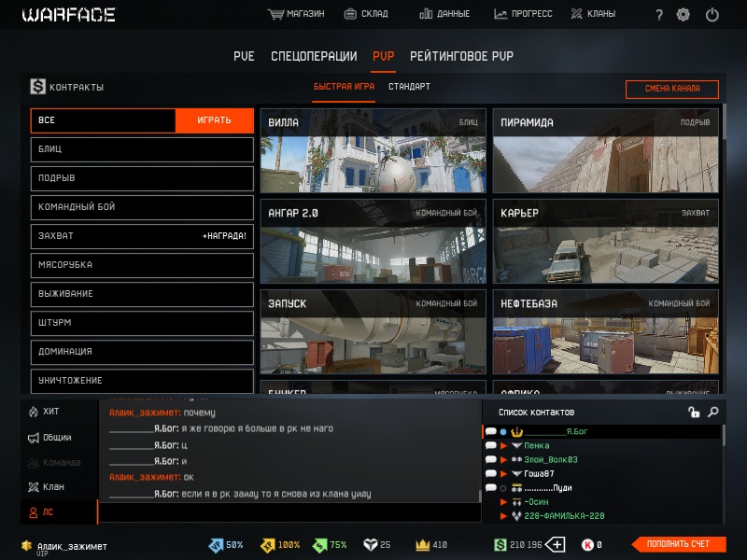This screenshot has height=560, width=747.
Task: Click the Контракты dollar icon
Action: click(37, 87)
